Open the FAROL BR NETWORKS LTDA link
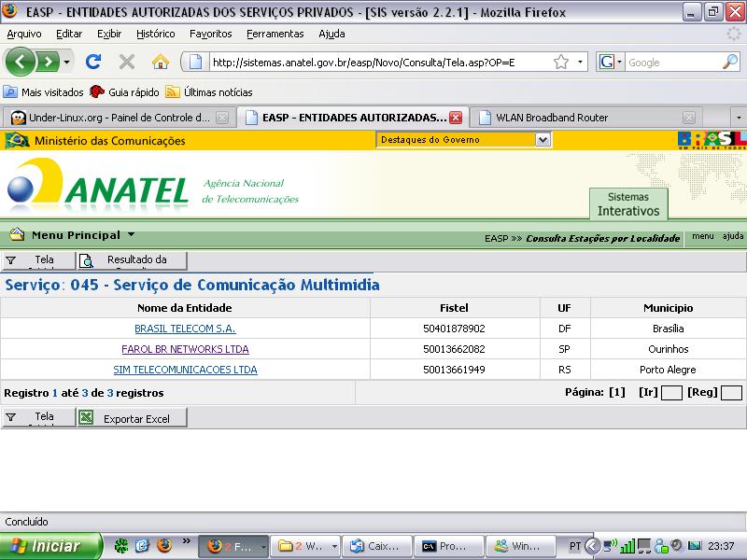The width and height of the screenshot is (747, 560). 185,349
